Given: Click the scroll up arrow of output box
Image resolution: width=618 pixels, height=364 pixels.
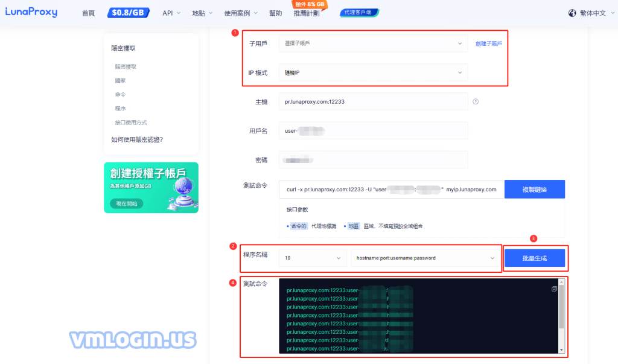Looking at the screenshot, I should 561,282.
